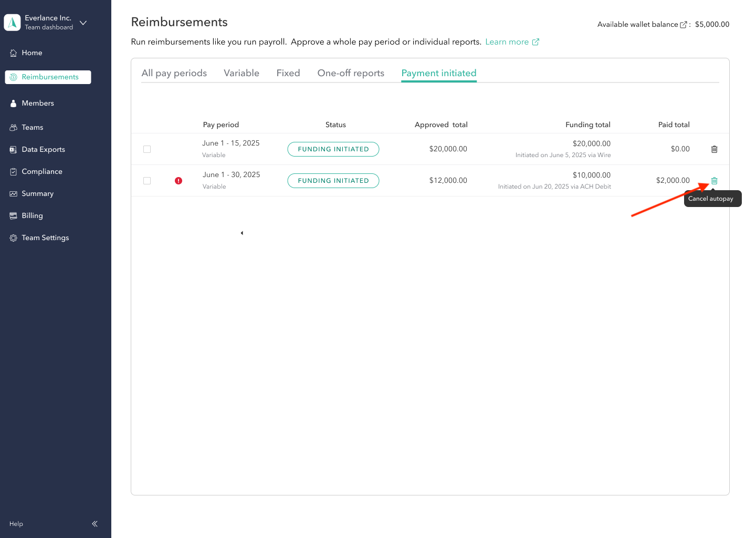Click the FUNDING INITIATED status badge
The width and height of the screenshot is (756, 538).
pyautogui.click(x=333, y=149)
